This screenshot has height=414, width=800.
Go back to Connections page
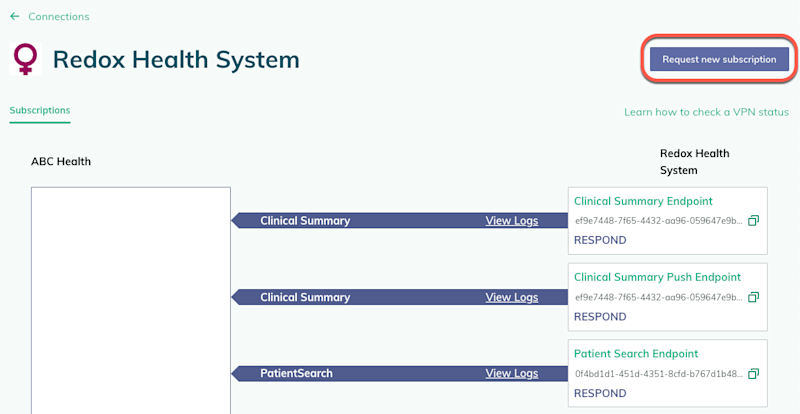click(x=59, y=16)
